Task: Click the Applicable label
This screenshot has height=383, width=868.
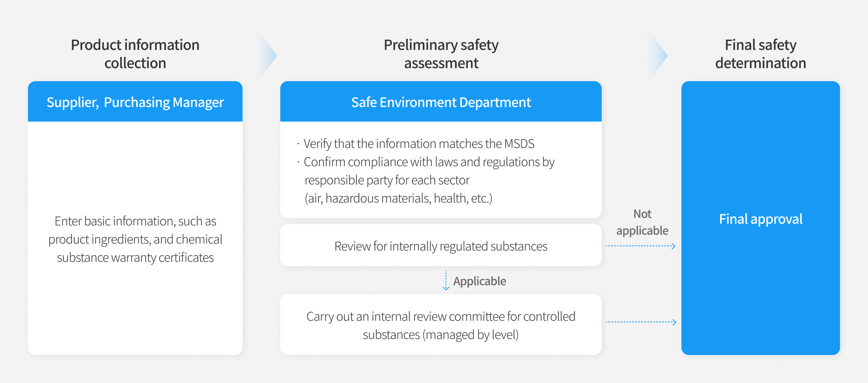Action: 479,281
